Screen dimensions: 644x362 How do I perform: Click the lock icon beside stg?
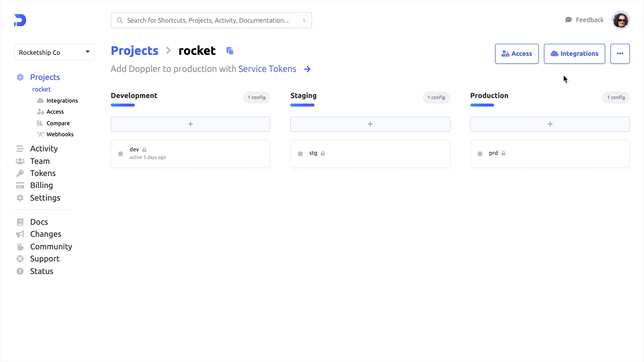click(323, 153)
